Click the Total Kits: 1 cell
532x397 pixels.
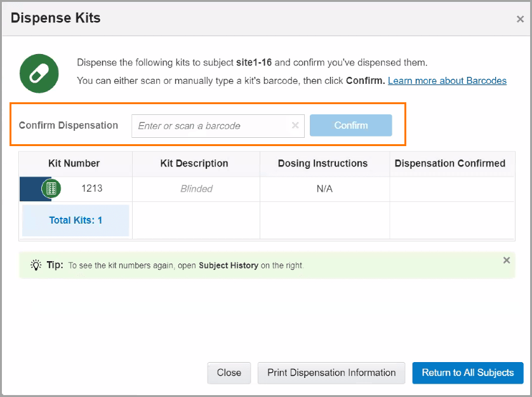pyautogui.click(x=76, y=220)
